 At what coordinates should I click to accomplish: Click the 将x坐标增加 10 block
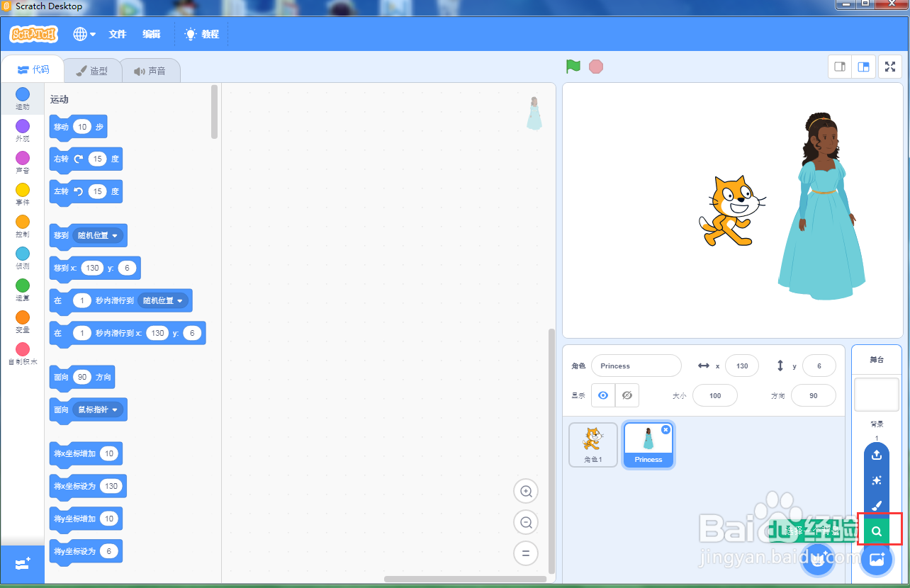coord(86,454)
